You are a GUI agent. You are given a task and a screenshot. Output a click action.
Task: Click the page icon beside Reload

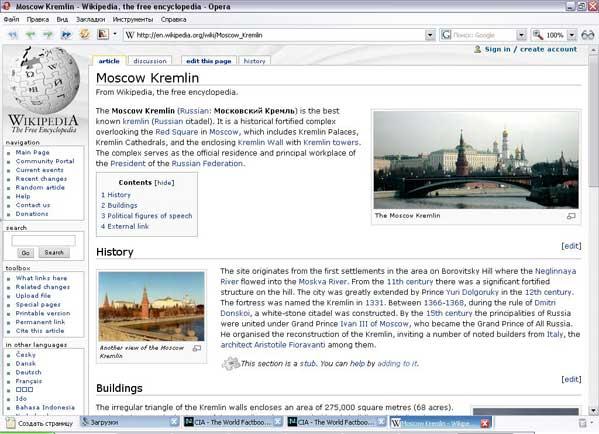point(102,34)
